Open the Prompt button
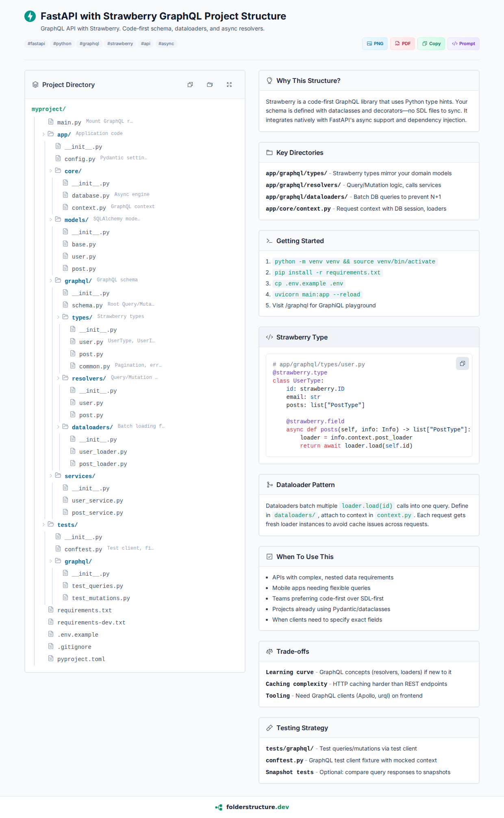 coord(463,44)
